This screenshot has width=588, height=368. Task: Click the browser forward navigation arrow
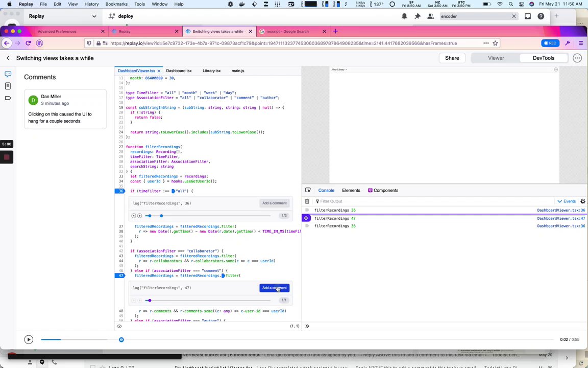click(18, 43)
